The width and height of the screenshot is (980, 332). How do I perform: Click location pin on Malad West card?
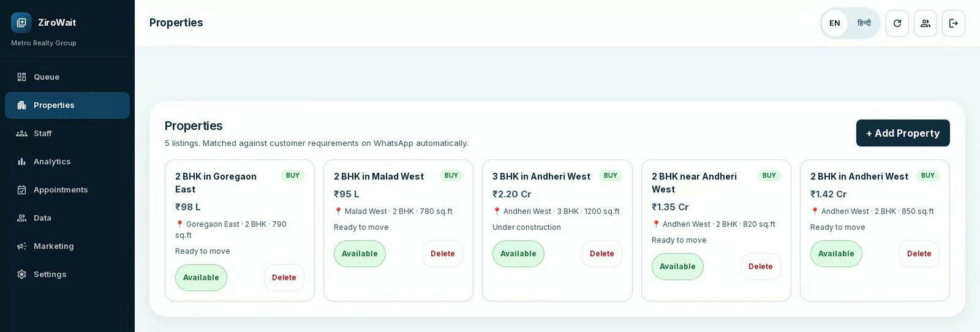pyautogui.click(x=338, y=211)
